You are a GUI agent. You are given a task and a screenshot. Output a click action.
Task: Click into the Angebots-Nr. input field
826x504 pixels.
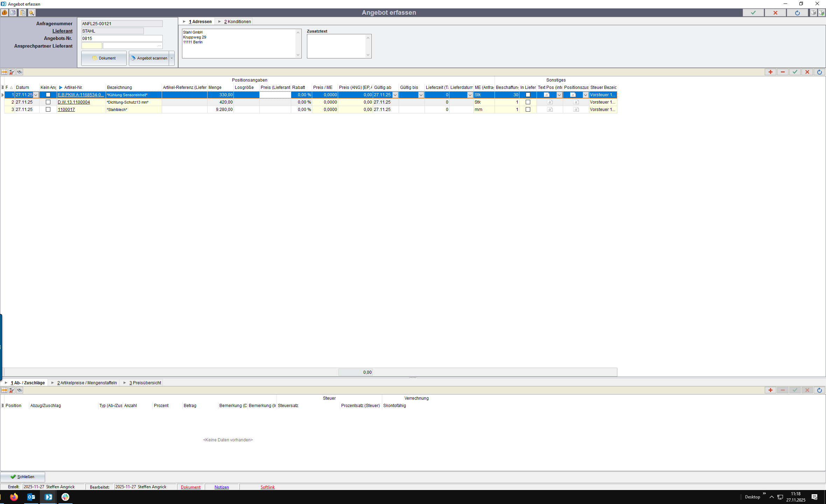[x=122, y=38]
